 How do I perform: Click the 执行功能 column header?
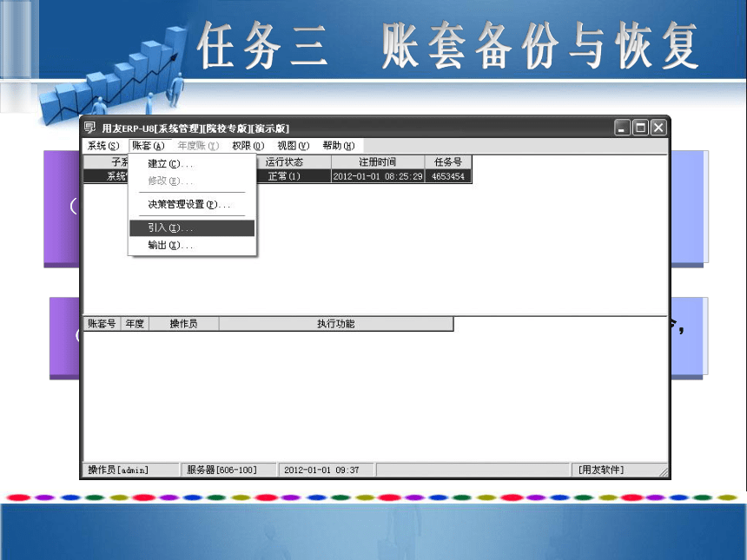[336, 324]
